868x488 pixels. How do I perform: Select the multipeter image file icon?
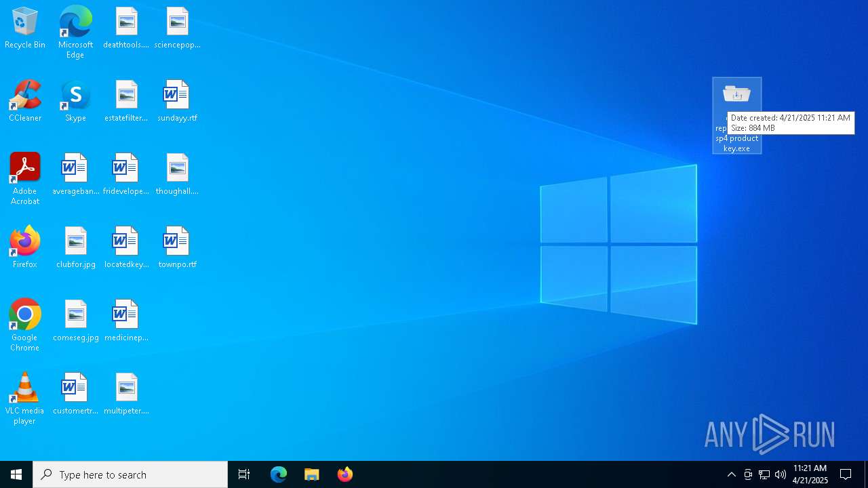click(x=126, y=394)
